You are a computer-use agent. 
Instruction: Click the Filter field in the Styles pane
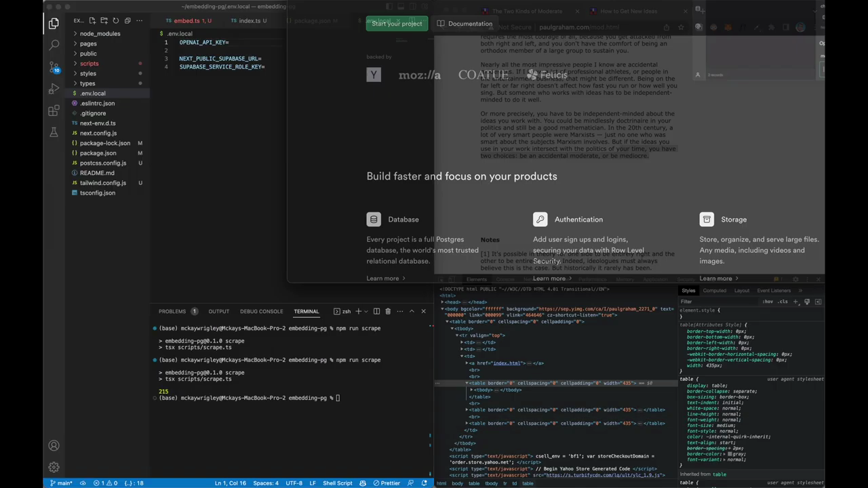click(x=719, y=302)
